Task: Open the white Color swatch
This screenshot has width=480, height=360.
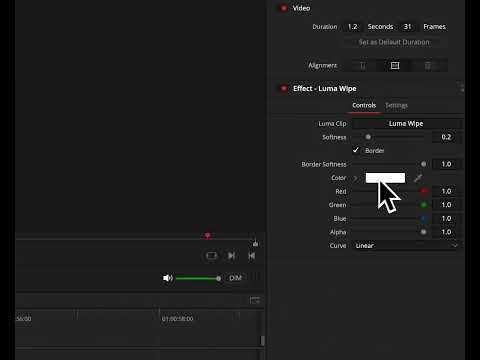Action: coord(385,178)
